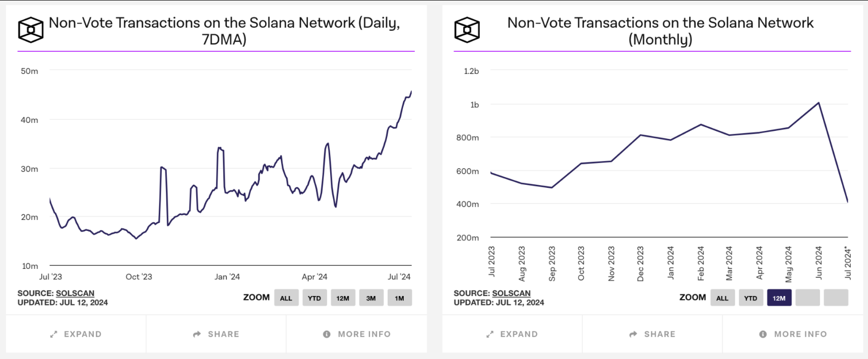Set the daily chart zoom to ALL

(286, 298)
